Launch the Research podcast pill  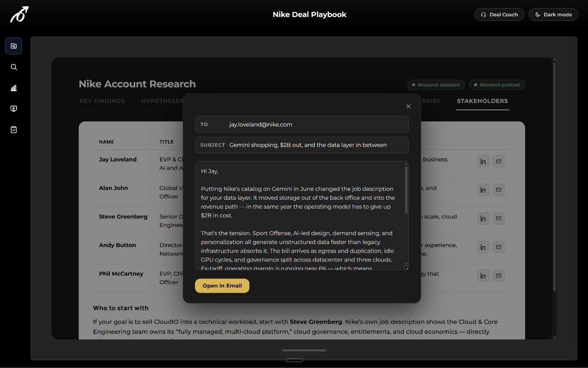pos(497,85)
